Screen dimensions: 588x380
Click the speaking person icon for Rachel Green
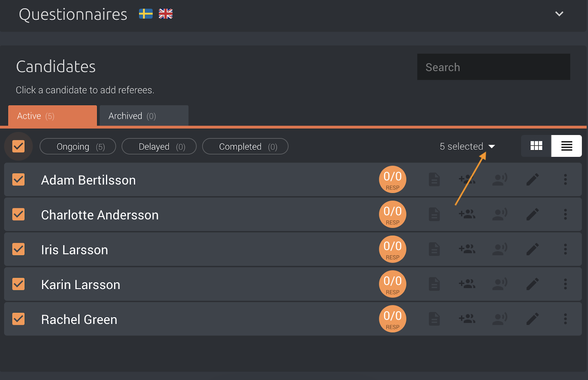click(x=500, y=319)
